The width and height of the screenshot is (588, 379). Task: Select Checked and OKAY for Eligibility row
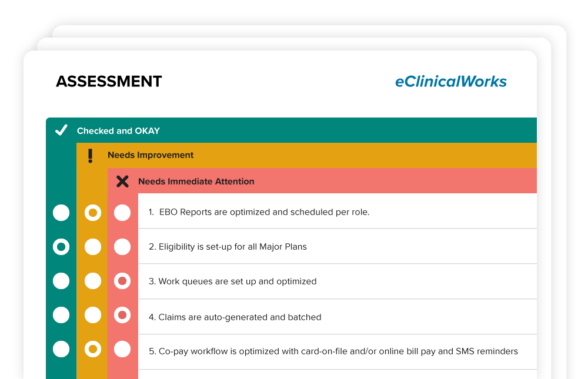(x=61, y=247)
